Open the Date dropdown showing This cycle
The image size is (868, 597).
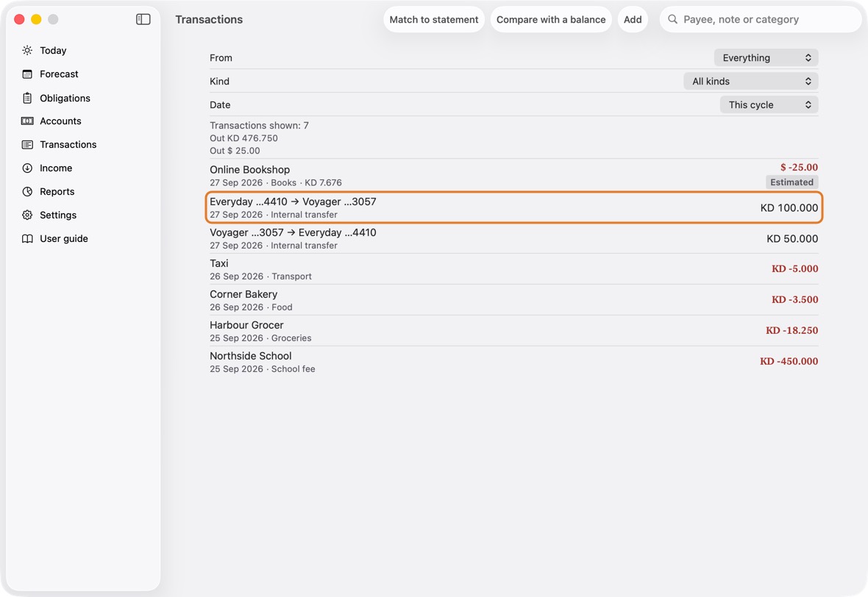click(769, 104)
